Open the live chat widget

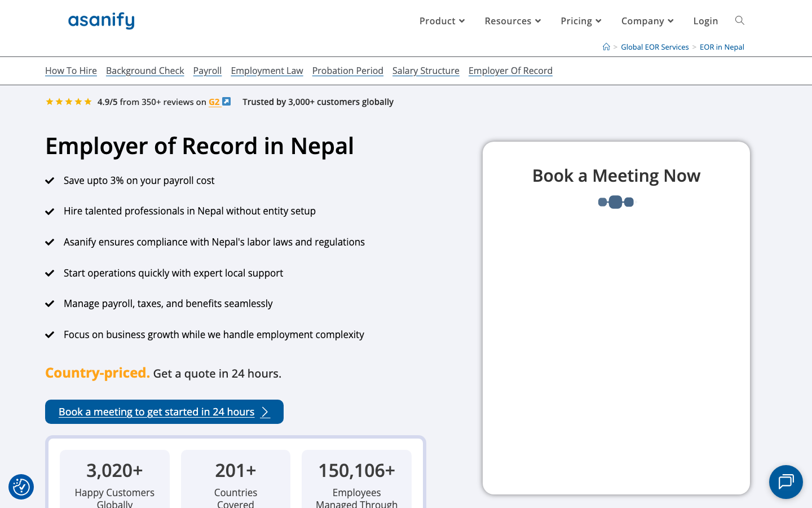[786, 482]
